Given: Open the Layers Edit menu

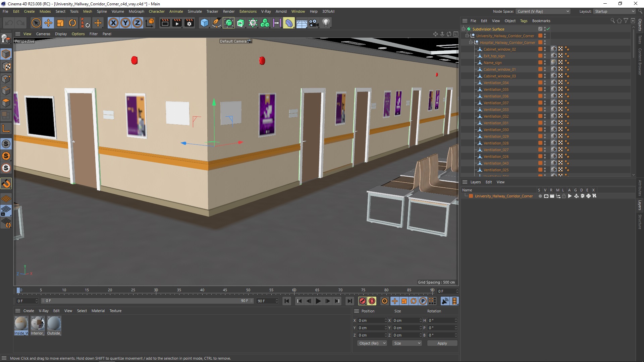Looking at the screenshot, I should point(489,182).
